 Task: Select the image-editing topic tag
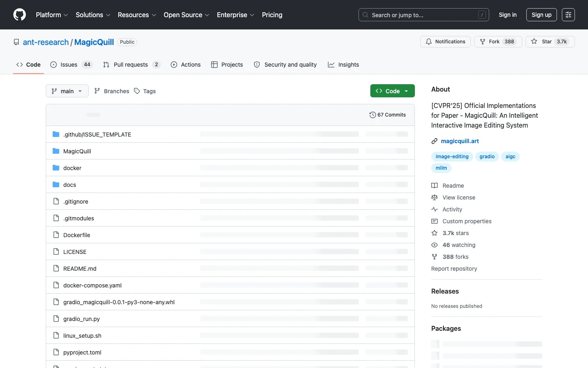(452, 157)
